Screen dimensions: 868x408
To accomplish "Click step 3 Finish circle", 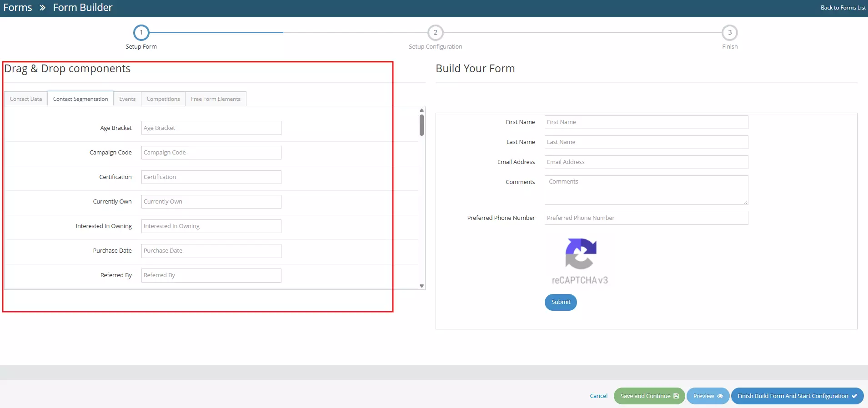I will (730, 33).
